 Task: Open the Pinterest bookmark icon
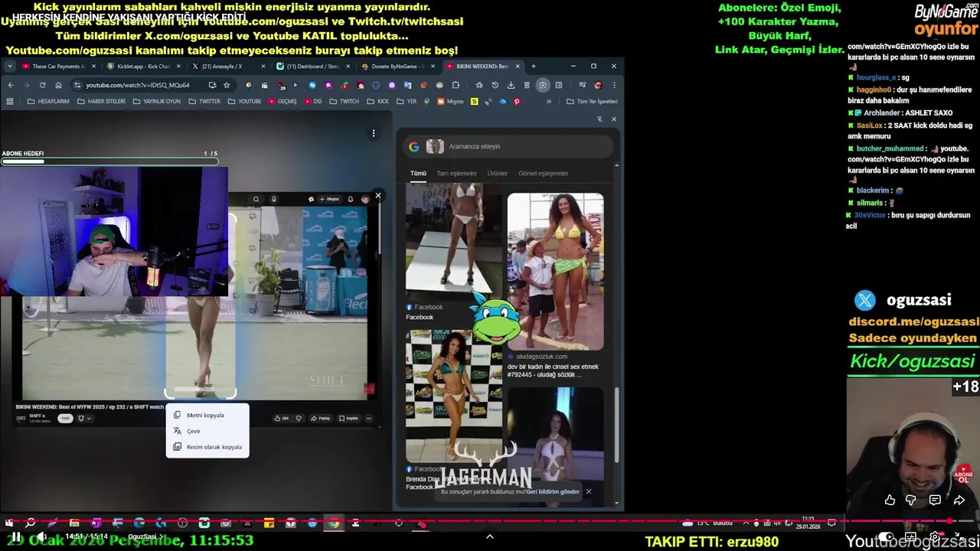[517, 101]
